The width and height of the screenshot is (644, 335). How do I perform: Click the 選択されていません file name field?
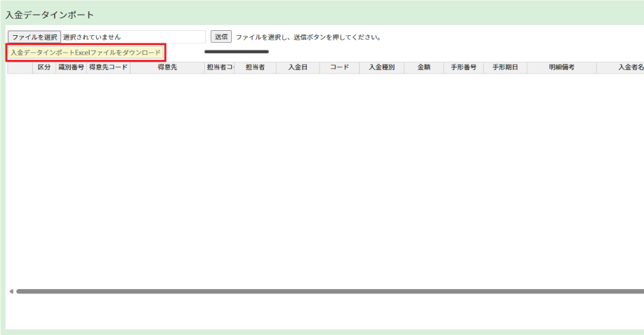coord(133,37)
